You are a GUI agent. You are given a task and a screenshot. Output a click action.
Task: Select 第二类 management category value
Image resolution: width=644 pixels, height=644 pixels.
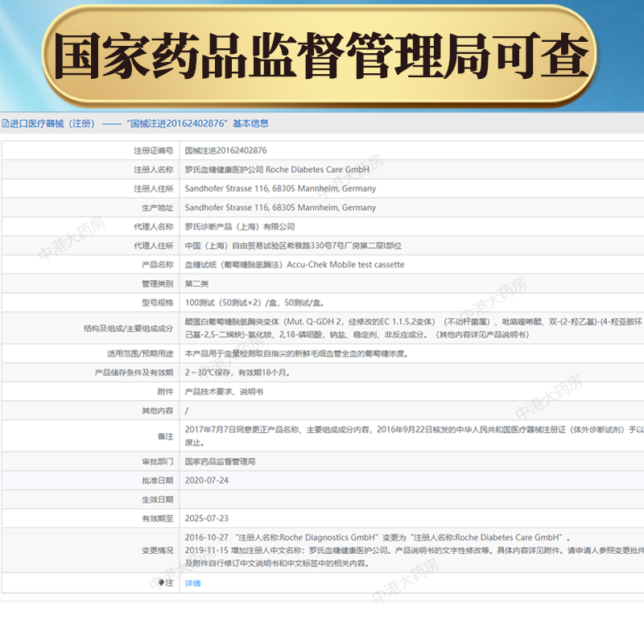pyautogui.click(x=196, y=283)
